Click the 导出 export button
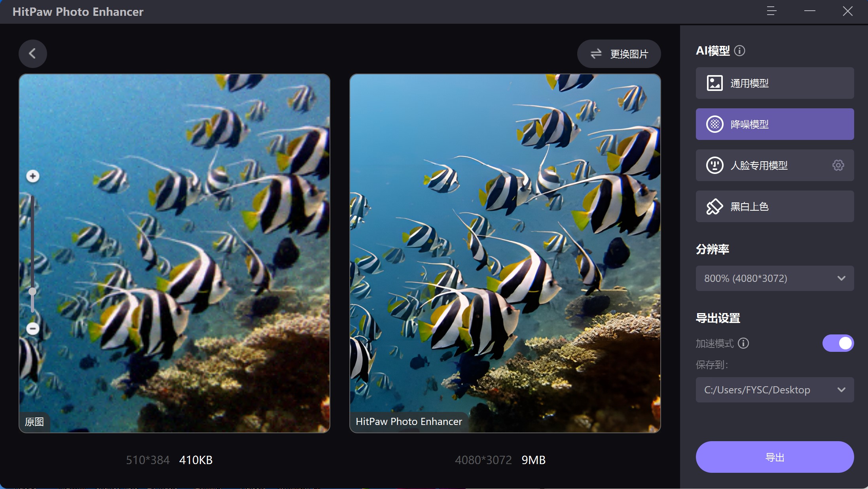The width and height of the screenshot is (868, 489). coord(775,457)
